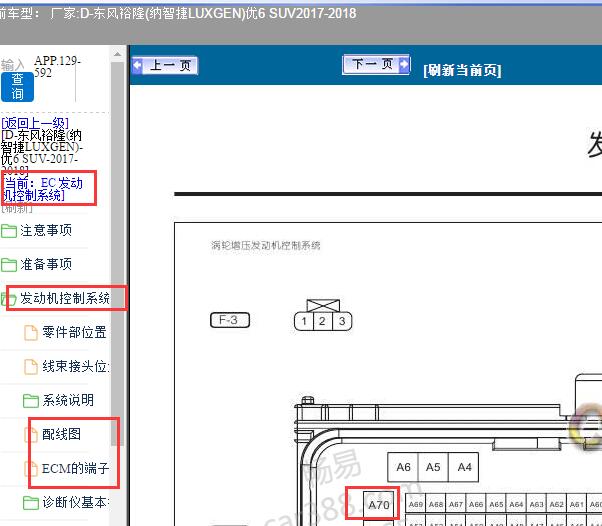Click the A70 terminal cell

point(379,504)
